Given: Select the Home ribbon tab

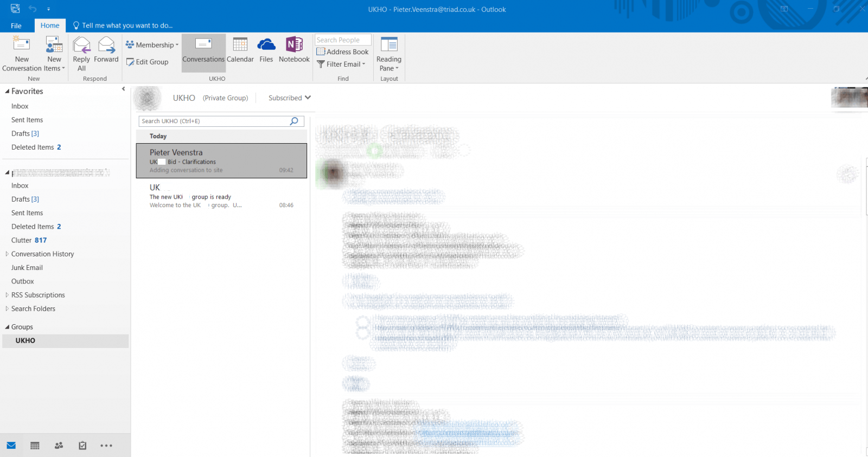Looking at the screenshot, I should [x=50, y=25].
